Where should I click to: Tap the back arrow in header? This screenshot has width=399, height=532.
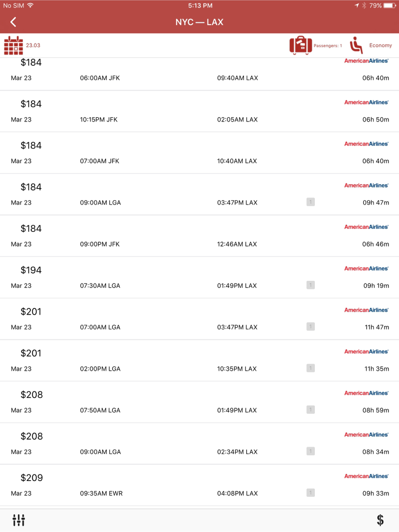click(x=13, y=22)
